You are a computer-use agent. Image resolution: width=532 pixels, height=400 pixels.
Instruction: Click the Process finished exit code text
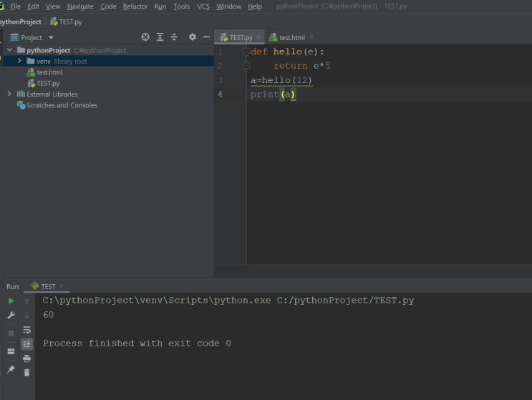click(x=137, y=343)
